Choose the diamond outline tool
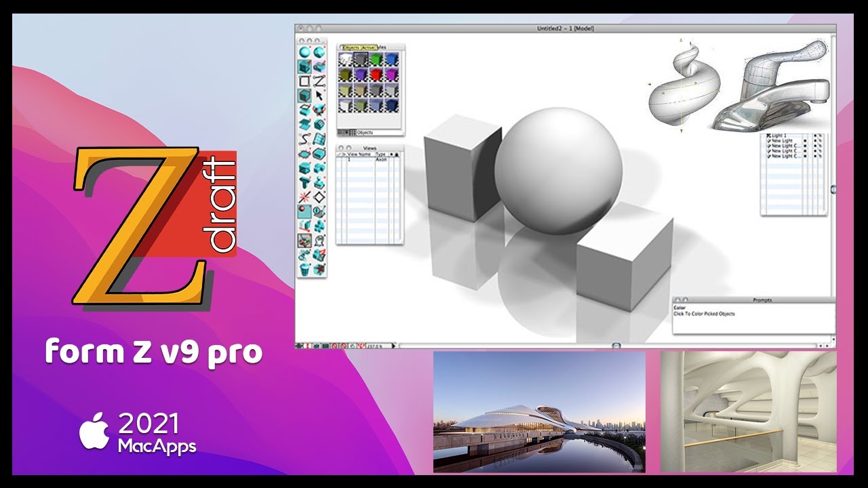The height and width of the screenshot is (488, 868). (319, 196)
